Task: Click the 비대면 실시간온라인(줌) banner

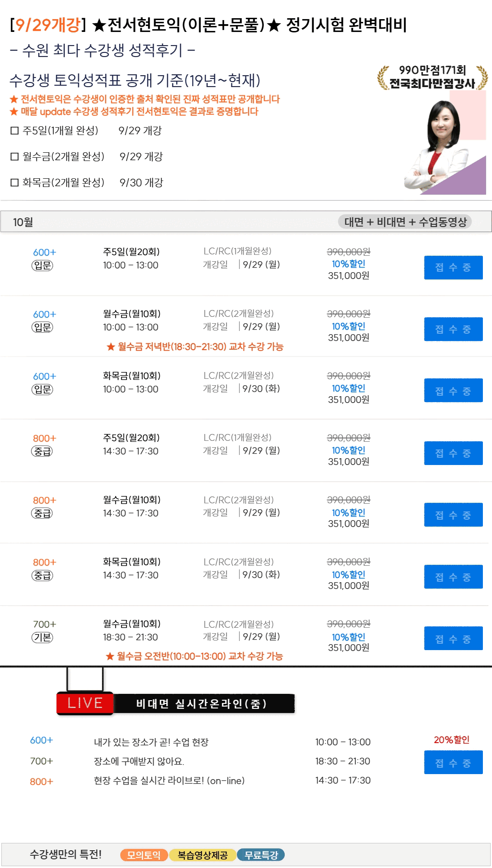Action: 202,703
